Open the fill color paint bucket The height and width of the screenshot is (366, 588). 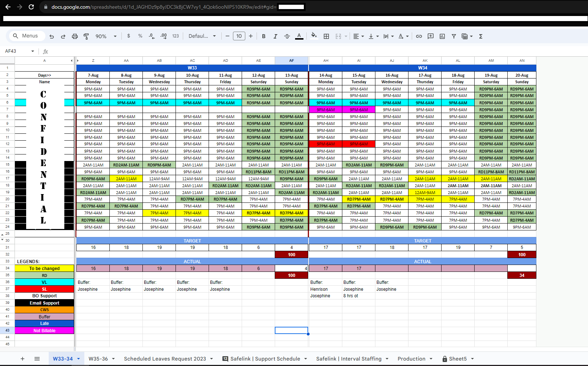tap(314, 36)
